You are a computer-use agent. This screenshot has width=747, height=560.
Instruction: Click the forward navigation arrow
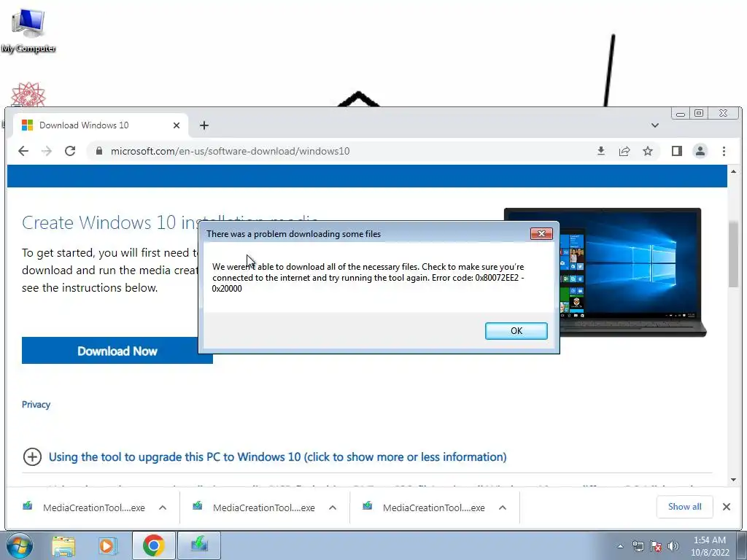[x=46, y=151]
